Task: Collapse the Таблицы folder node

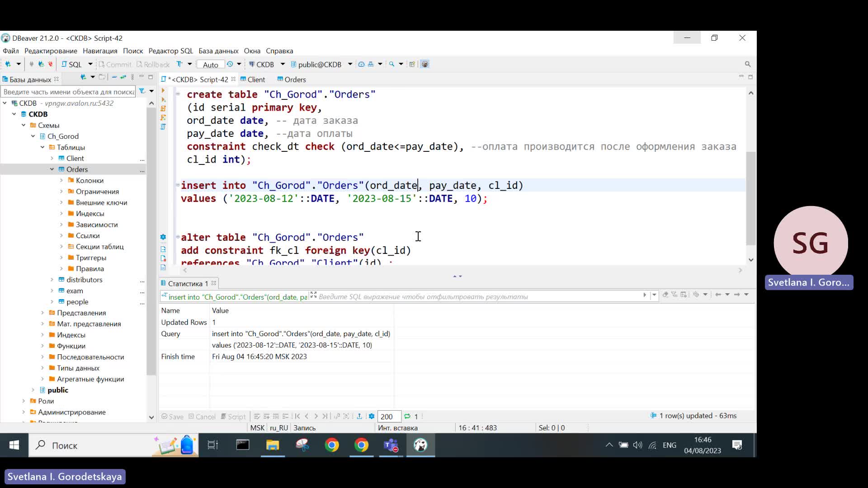Action: 42,147
